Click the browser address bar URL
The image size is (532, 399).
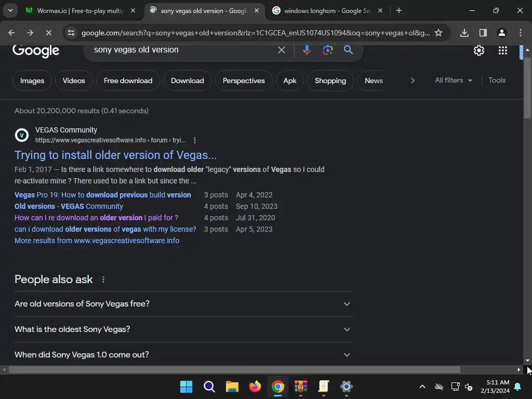255,33
